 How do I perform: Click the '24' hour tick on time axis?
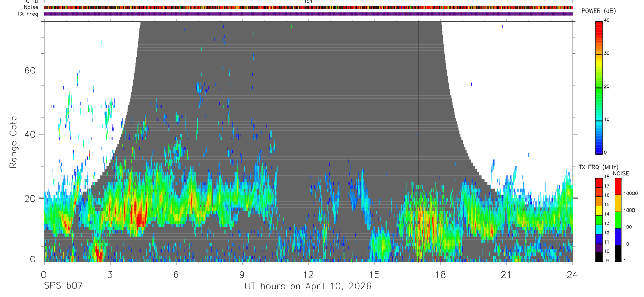(573, 274)
